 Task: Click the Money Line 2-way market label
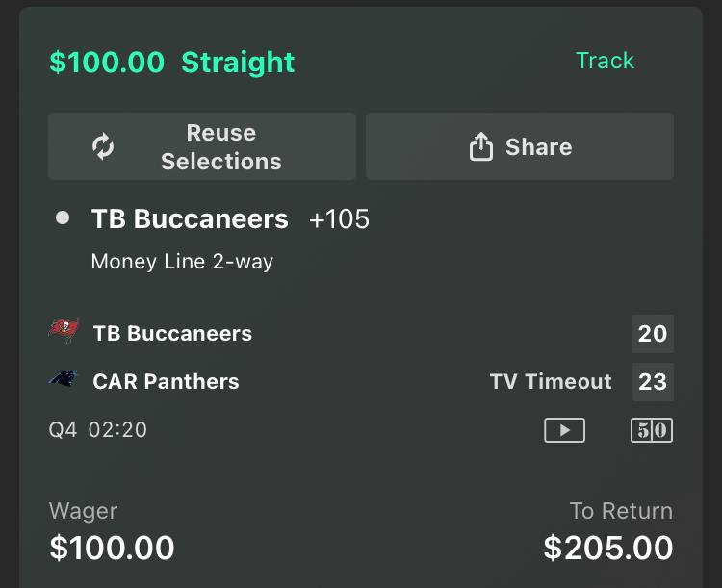point(182,261)
